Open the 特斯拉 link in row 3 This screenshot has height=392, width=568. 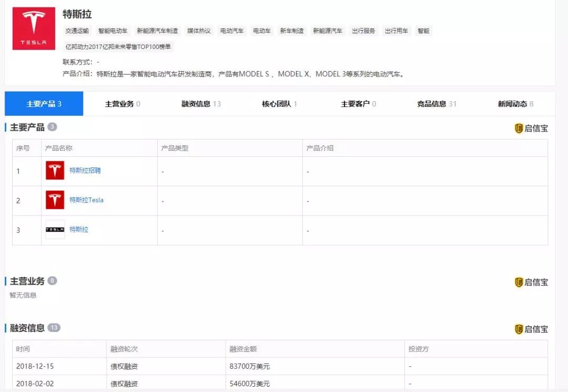pos(79,229)
